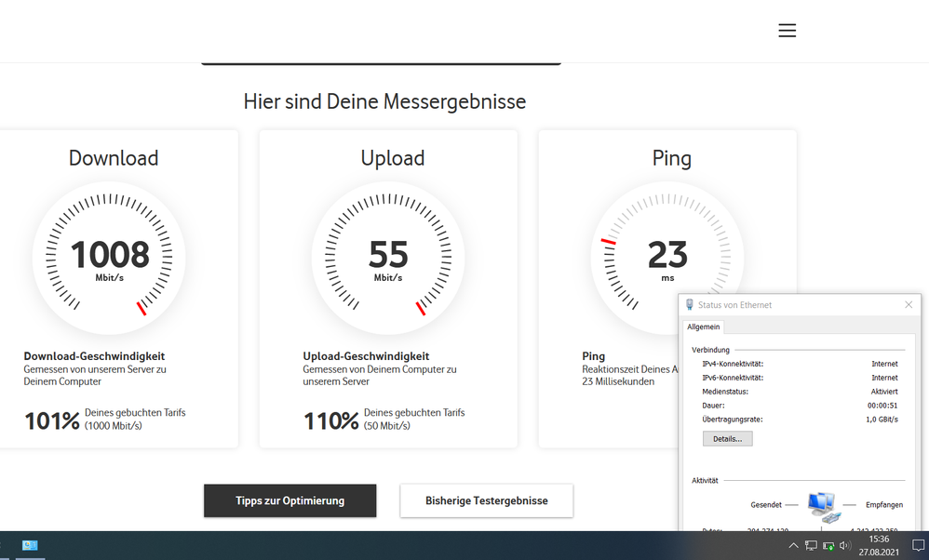The image size is (929, 560).
Task: Click the Verbindung section header
Action: (710, 350)
